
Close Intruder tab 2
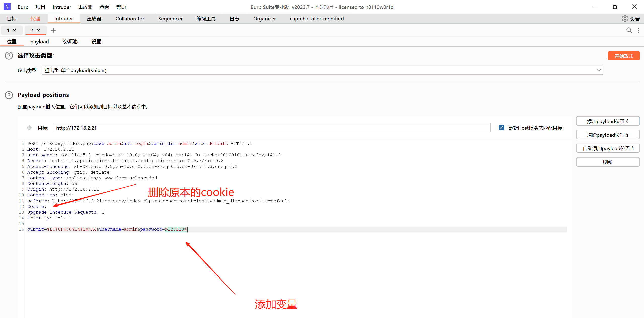click(x=39, y=30)
